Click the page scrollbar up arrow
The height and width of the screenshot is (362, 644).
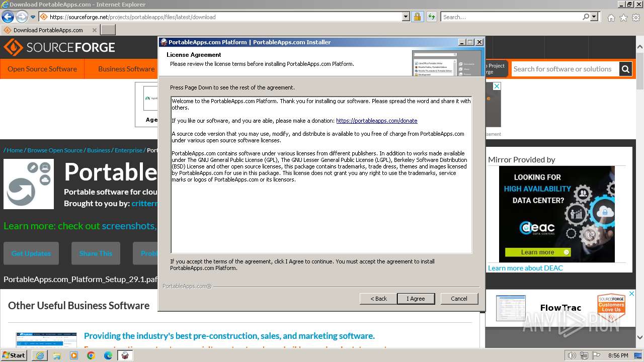640,47
